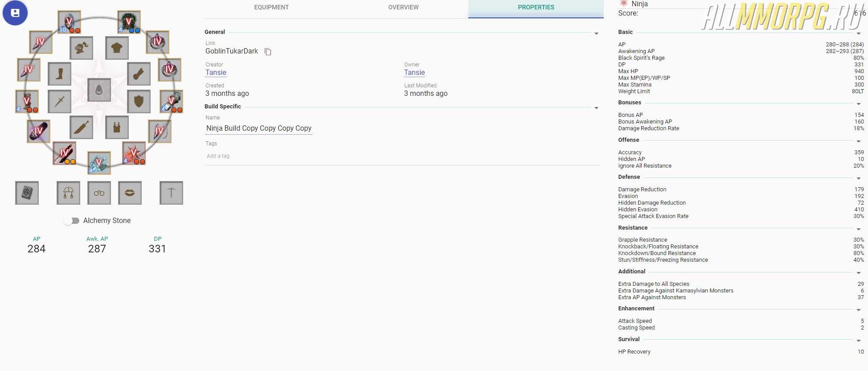Click the blue save build button
The image size is (868, 371).
15,13
